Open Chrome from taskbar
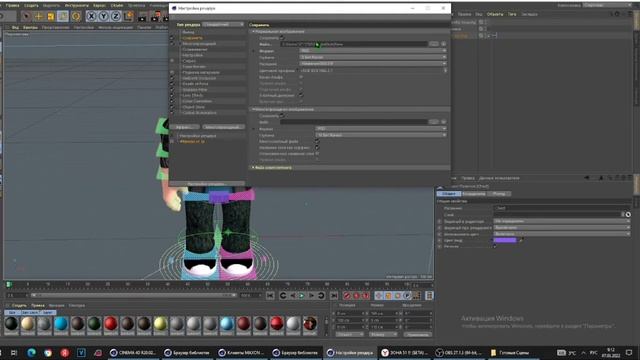This screenshot has width=640, height=360. tap(48, 353)
